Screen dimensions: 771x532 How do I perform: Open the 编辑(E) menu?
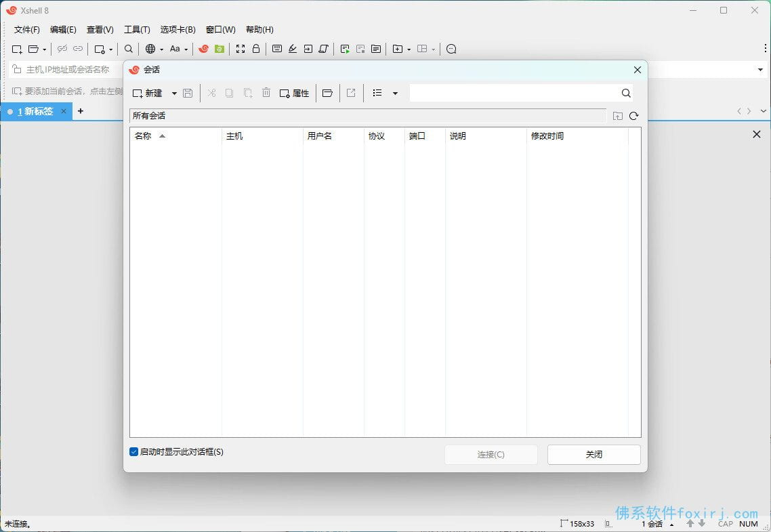pyautogui.click(x=63, y=30)
